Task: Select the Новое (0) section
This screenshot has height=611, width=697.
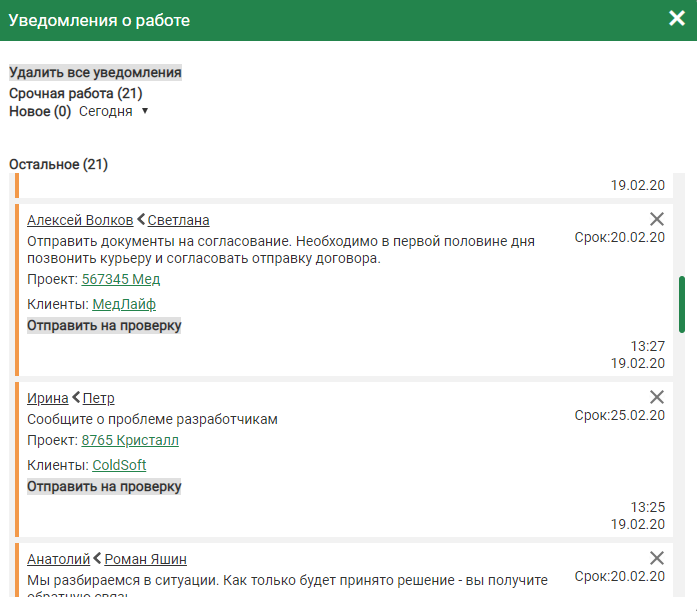Action: pos(40,112)
